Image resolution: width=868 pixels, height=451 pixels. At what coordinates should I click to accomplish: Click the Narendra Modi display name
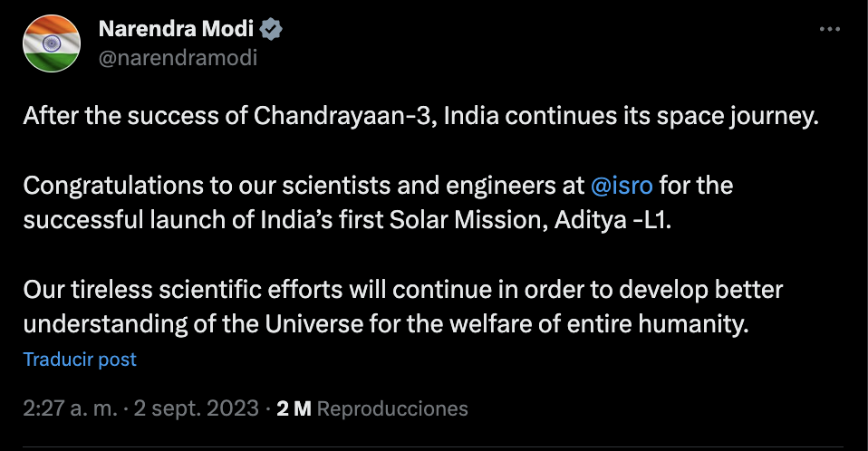[x=176, y=29]
